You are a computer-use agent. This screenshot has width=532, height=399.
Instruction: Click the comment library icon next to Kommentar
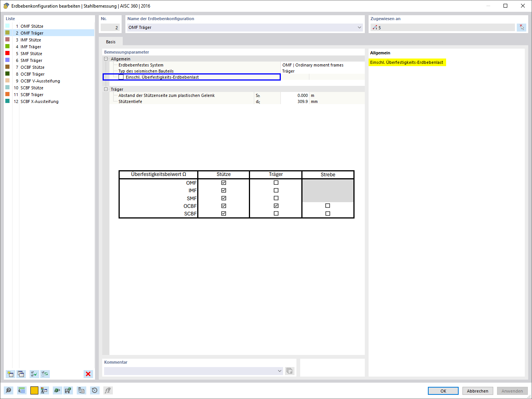[290, 371]
